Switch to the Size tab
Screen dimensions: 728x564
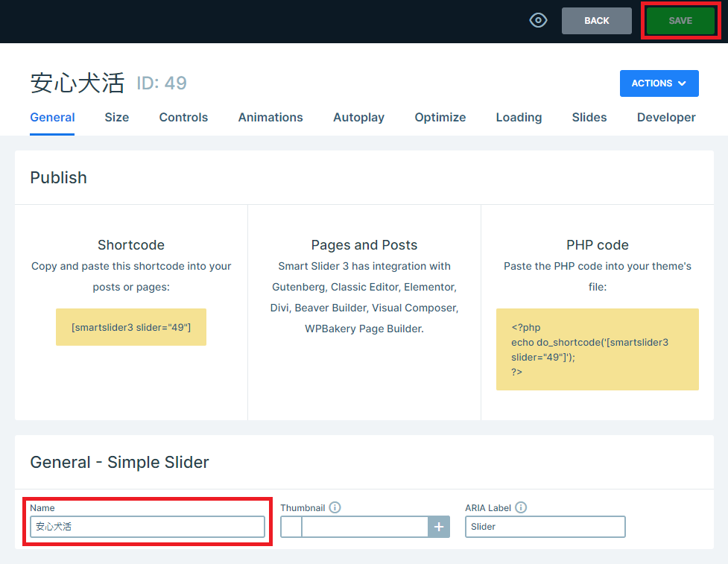116,117
